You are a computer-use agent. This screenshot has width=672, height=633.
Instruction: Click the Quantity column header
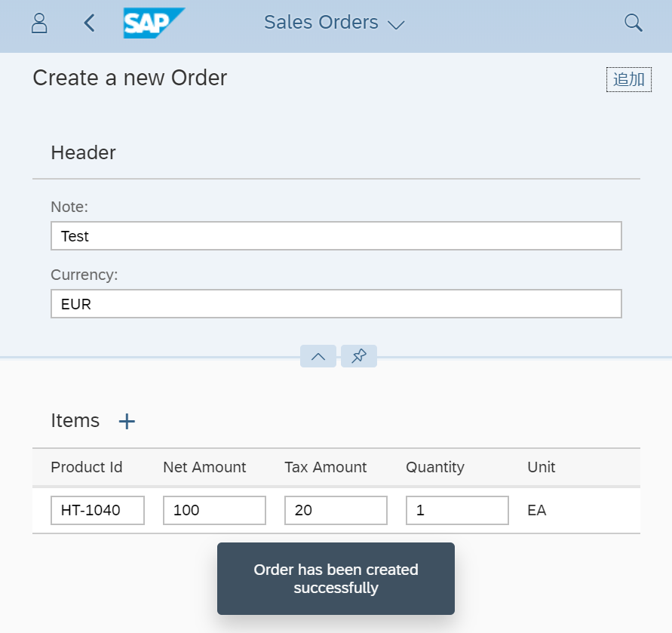(x=435, y=467)
